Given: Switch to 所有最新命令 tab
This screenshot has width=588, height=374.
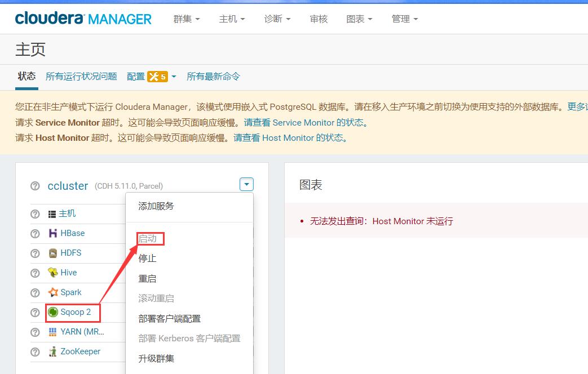Looking at the screenshot, I should click(213, 77).
